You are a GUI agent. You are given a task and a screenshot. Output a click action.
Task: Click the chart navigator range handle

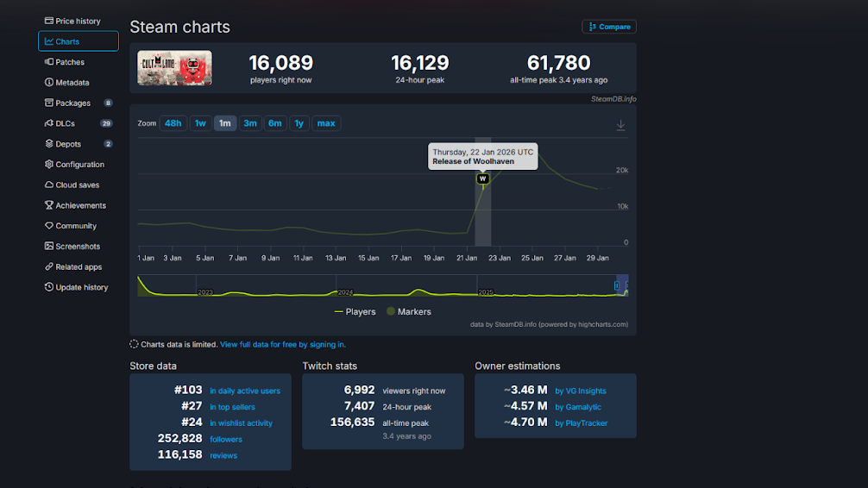(x=618, y=285)
